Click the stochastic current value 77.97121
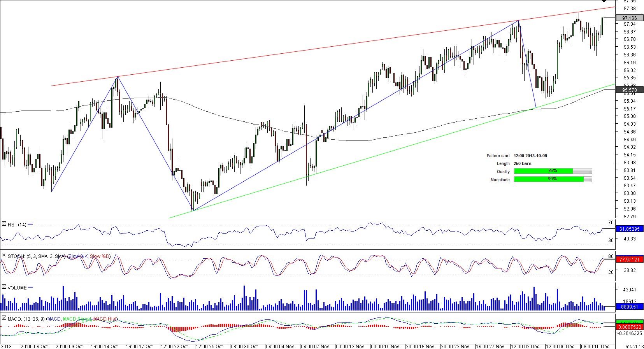The height and width of the screenshot is (349, 644). click(629, 260)
